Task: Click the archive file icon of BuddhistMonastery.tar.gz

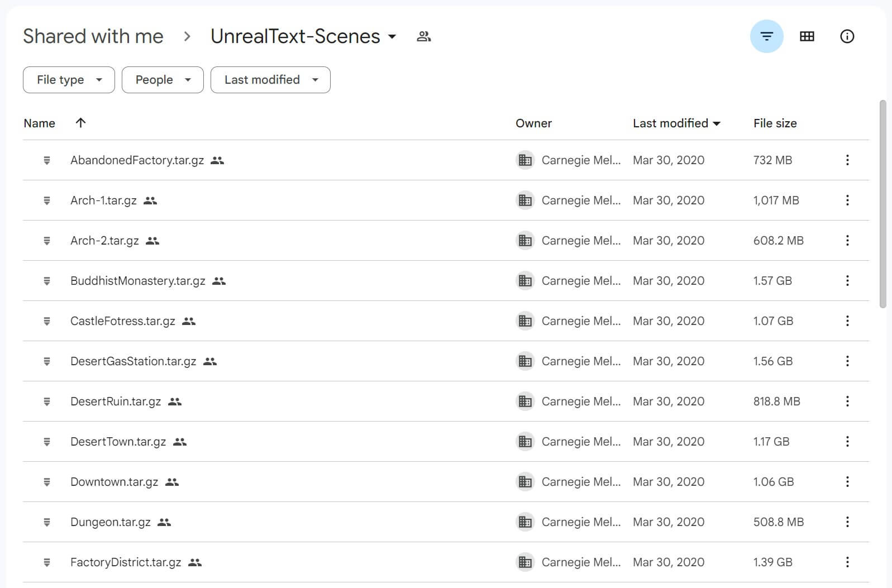Action: [47, 281]
